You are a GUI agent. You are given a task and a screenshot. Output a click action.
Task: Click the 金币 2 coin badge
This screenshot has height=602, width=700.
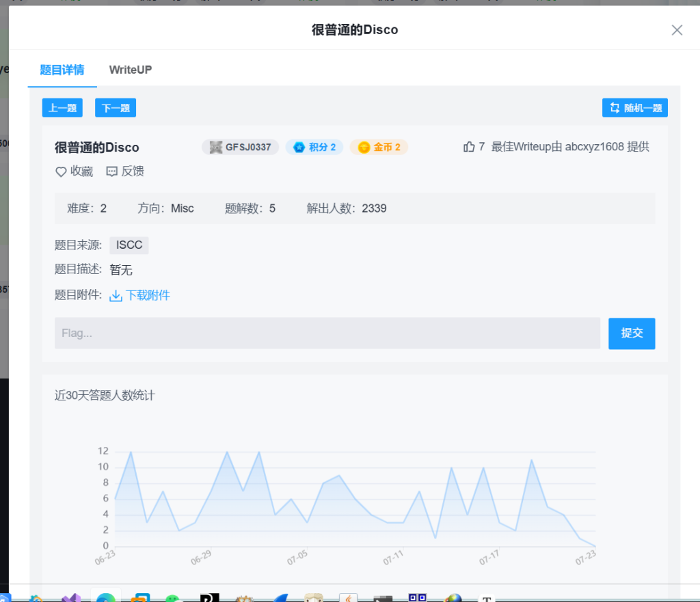click(x=379, y=147)
